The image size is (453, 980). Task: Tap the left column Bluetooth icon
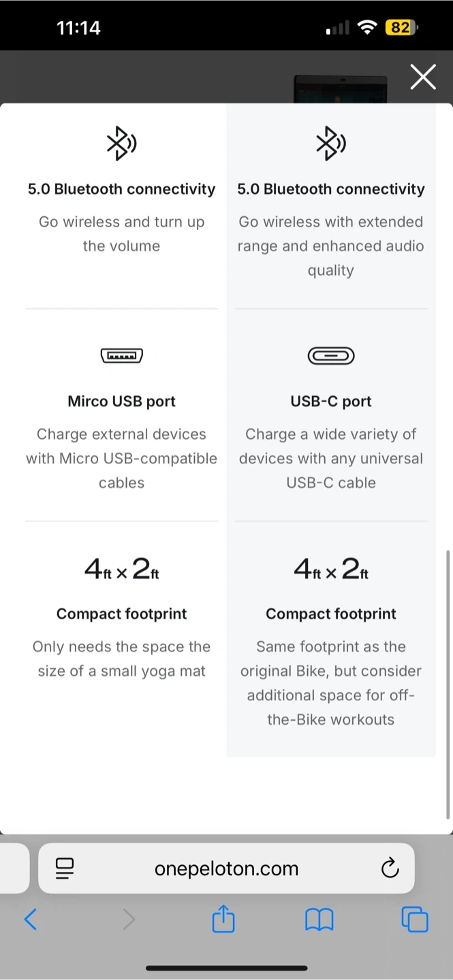[x=121, y=144]
